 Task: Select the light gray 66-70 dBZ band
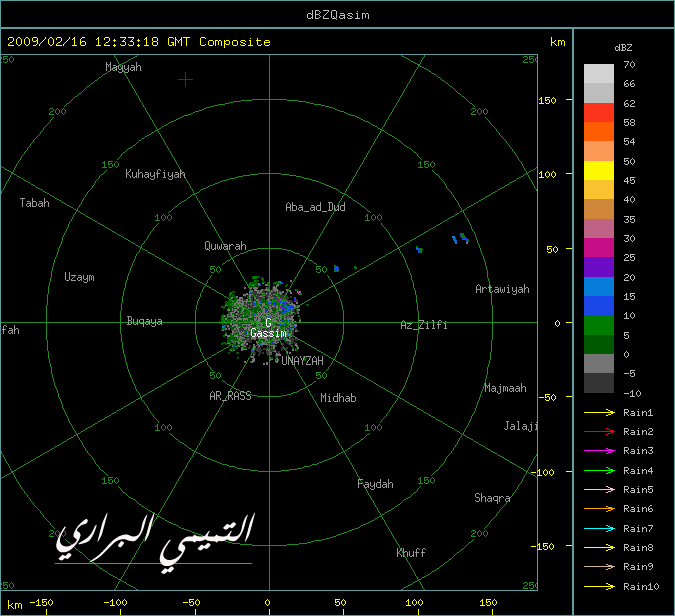pyautogui.click(x=599, y=74)
